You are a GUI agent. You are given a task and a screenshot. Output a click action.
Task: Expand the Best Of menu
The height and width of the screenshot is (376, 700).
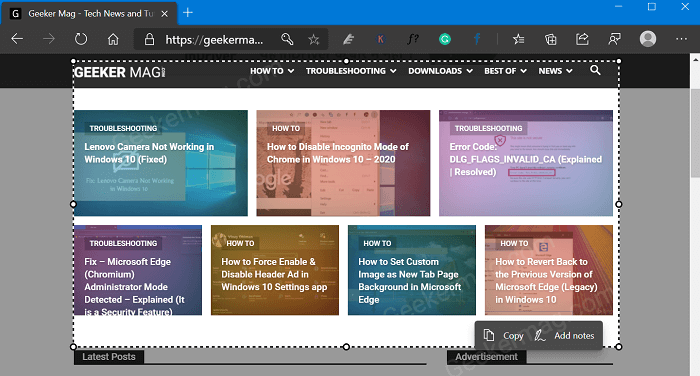click(x=505, y=71)
